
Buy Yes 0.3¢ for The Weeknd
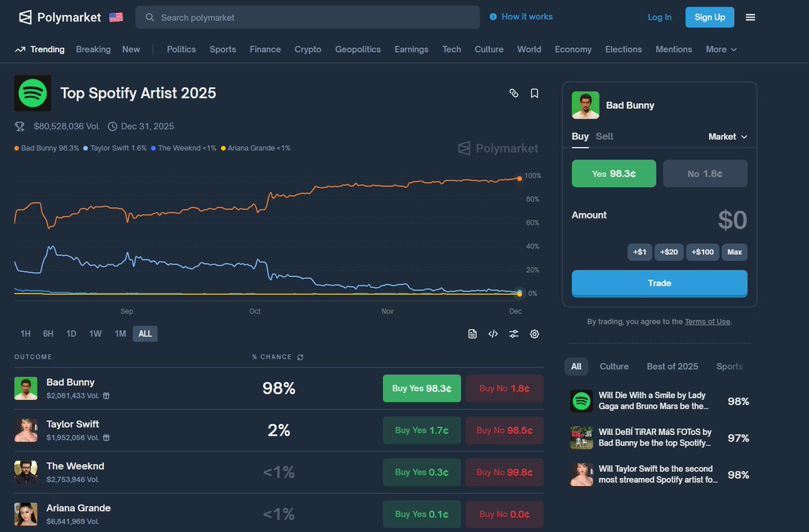(422, 472)
